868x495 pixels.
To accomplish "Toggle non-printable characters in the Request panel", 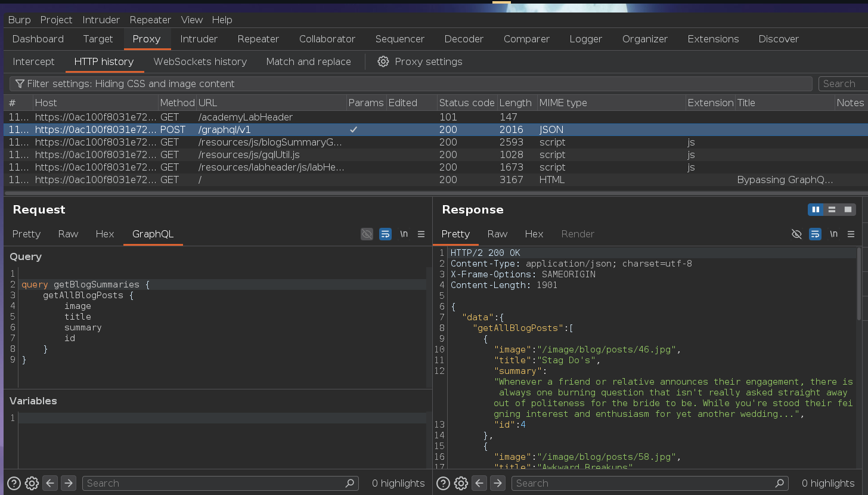I will tap(367, 234).
